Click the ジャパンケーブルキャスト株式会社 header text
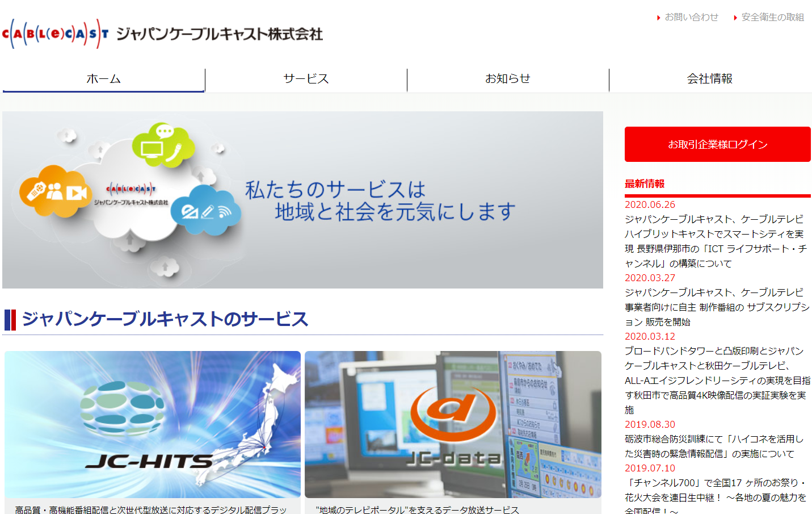The width and height of the screenshot is (812, 514). tap(220, 34)
